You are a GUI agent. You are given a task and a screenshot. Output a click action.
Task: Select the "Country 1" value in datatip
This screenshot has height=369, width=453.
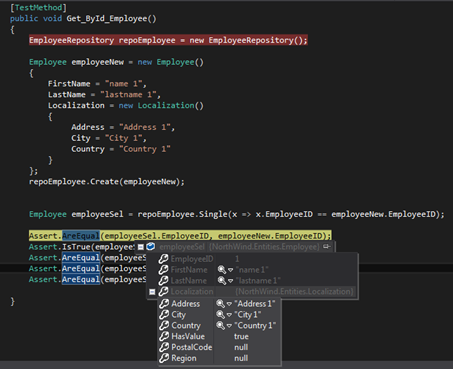click(x=255, y=325)
